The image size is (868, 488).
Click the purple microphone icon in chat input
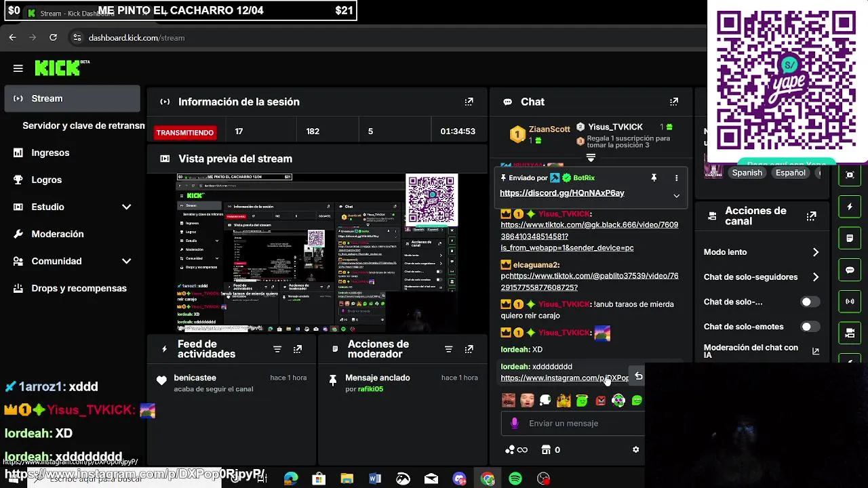pyautogui.click(x=515, y=423)
